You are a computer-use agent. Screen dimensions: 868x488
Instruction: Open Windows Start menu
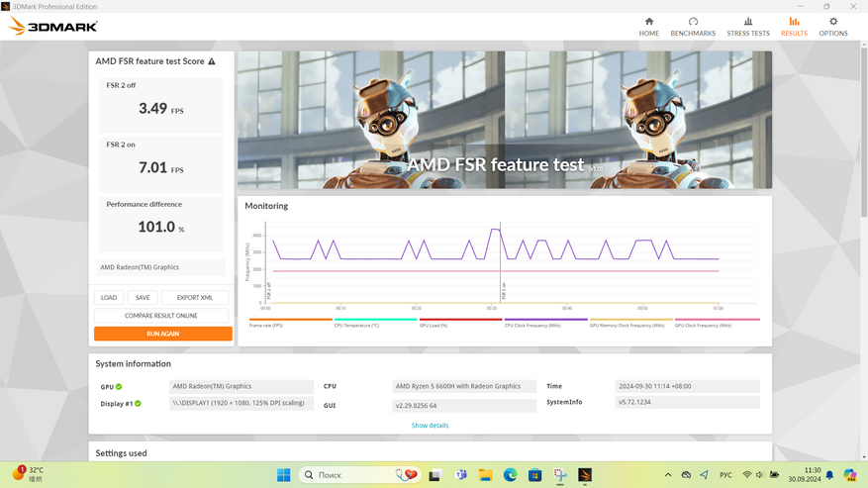tap(283, 475)
